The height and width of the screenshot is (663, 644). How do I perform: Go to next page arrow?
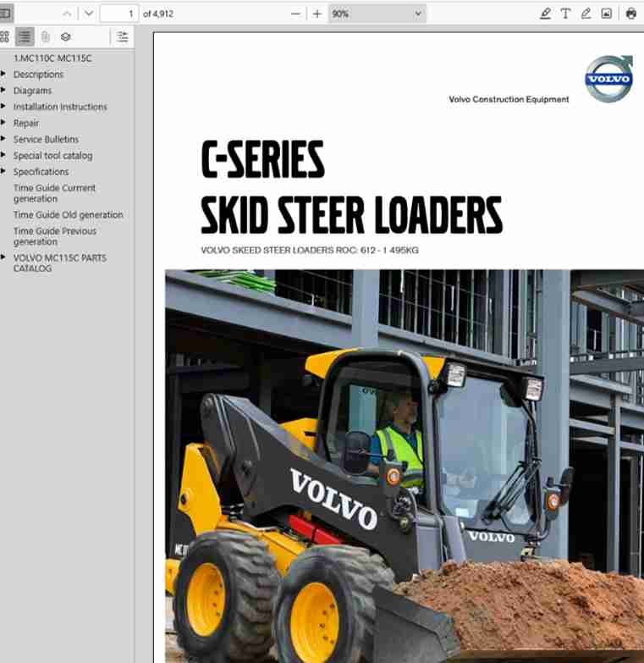[88, 14]
